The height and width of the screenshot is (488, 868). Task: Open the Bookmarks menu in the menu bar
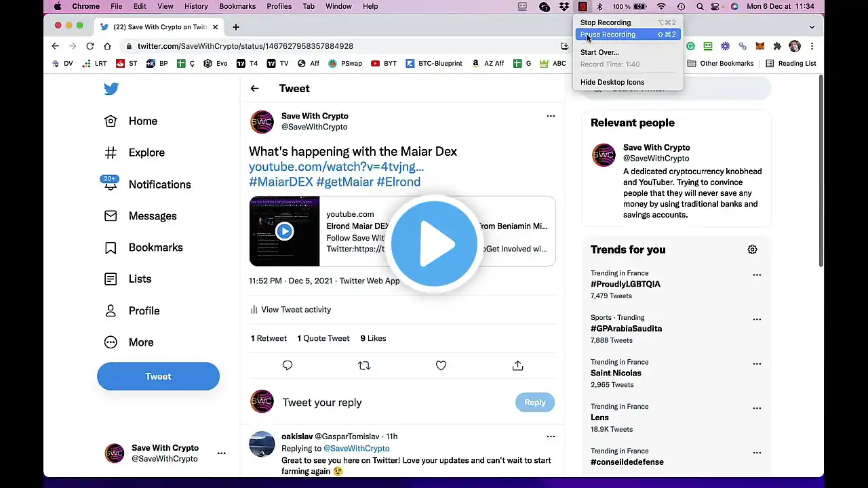coord(237,6)
